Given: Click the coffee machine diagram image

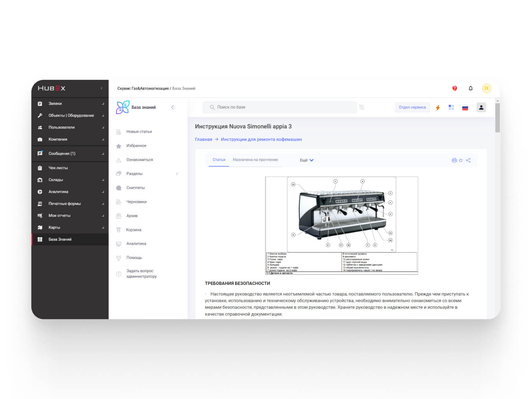Looking at the screenshot, I should [342, 225].
